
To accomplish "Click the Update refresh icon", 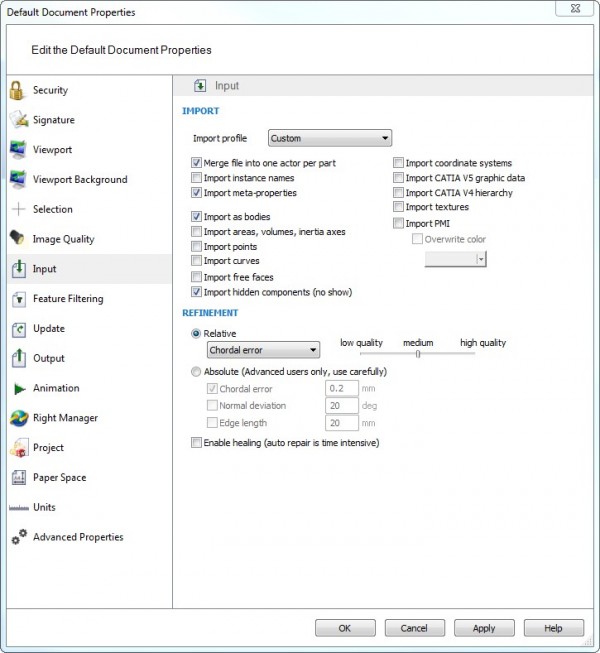I will pos(19,329).
